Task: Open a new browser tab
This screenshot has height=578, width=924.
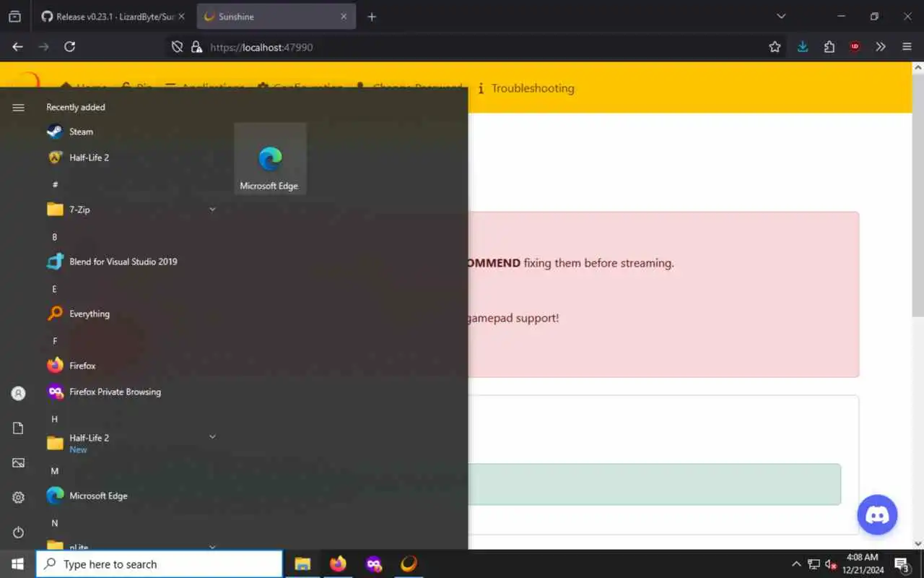Action: (372, 17)
